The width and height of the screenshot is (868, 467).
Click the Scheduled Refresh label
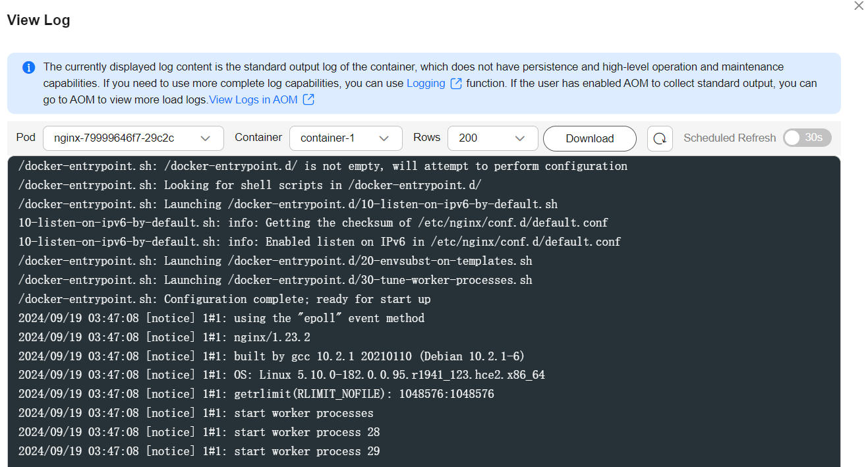730,138
